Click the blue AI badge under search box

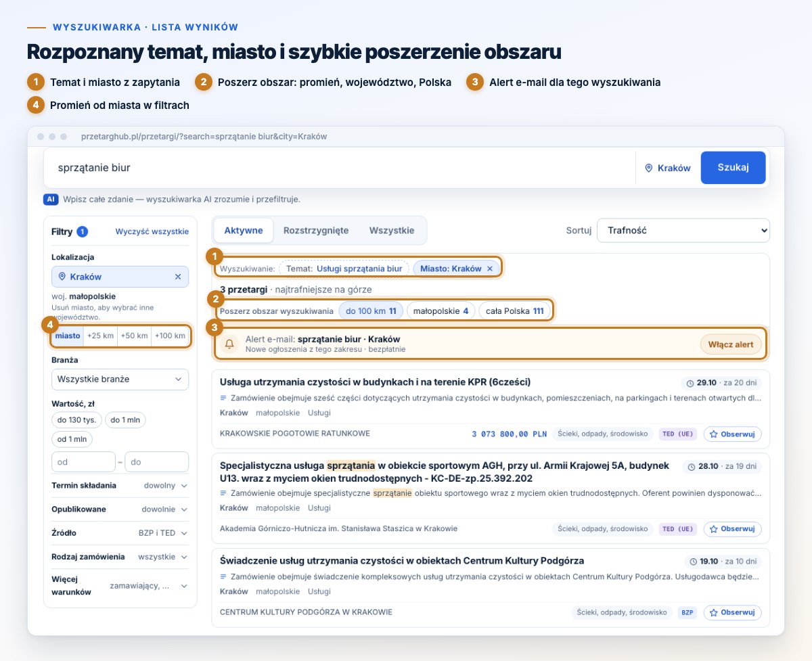pyautogui.click(x=50, y=200)
